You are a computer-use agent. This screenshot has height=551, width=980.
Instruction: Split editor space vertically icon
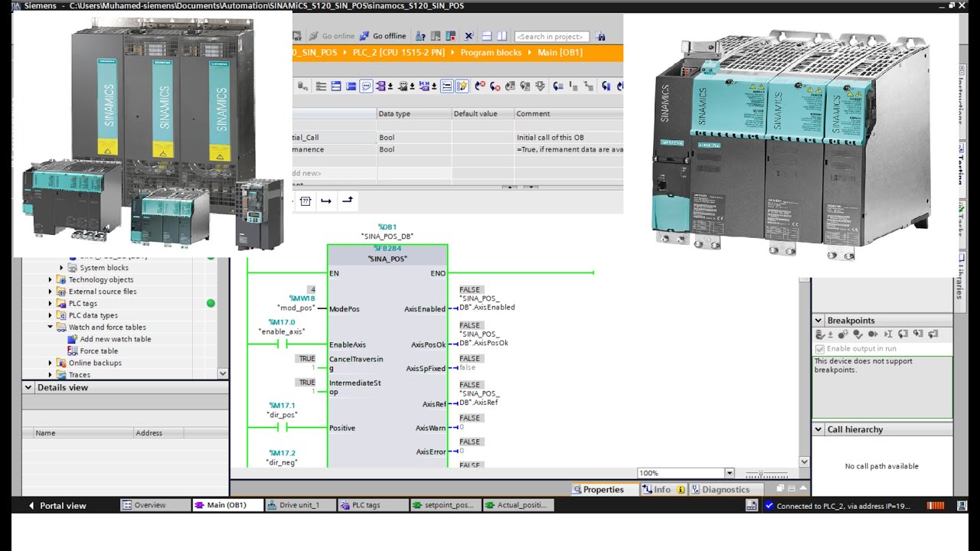[502, 36]
